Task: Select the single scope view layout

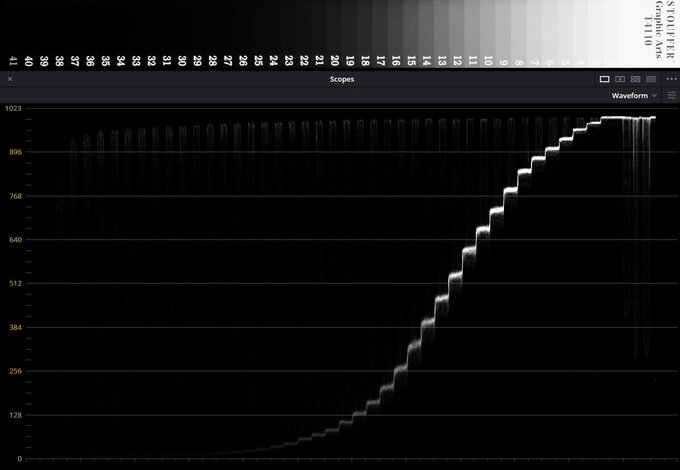Action: (605, 79)
